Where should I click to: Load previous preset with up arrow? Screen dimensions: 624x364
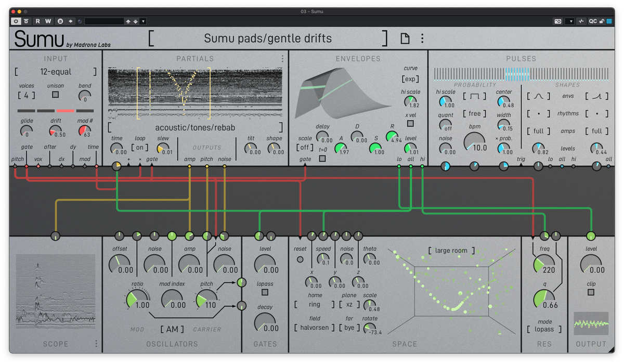coord(128,21)
